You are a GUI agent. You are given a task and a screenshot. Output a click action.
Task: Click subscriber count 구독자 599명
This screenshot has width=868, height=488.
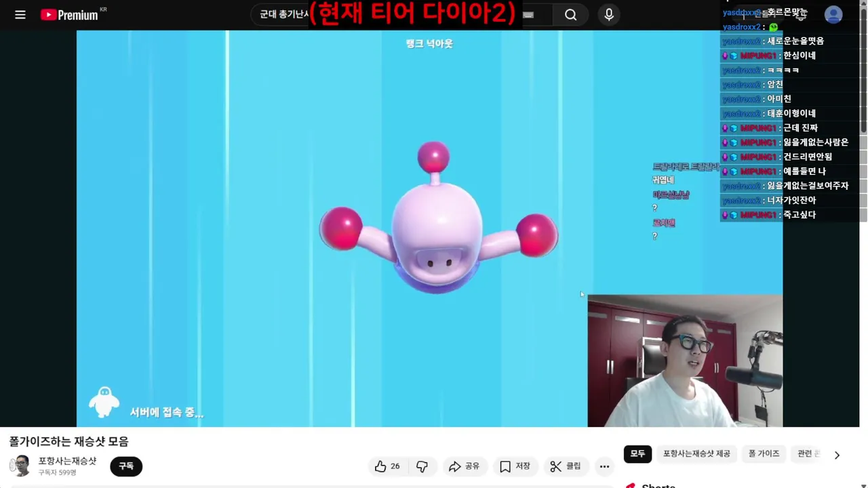[x=57, y=472]
